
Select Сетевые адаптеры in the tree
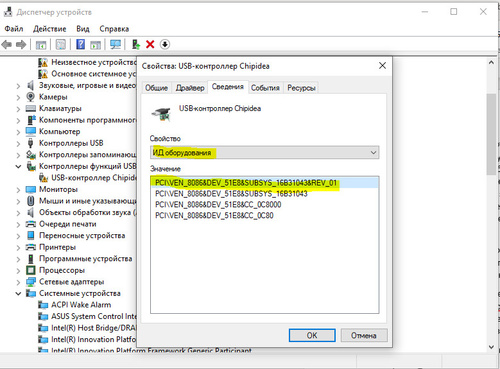72,282
